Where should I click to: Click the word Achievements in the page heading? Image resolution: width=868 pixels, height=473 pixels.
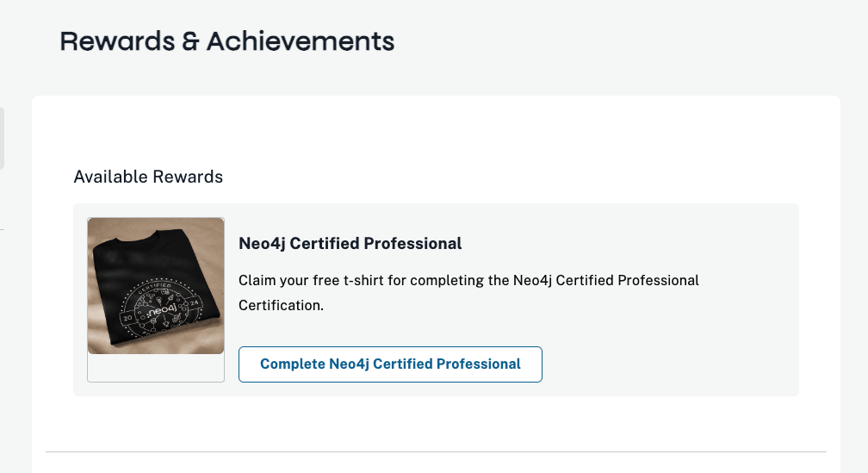(301, 41)
